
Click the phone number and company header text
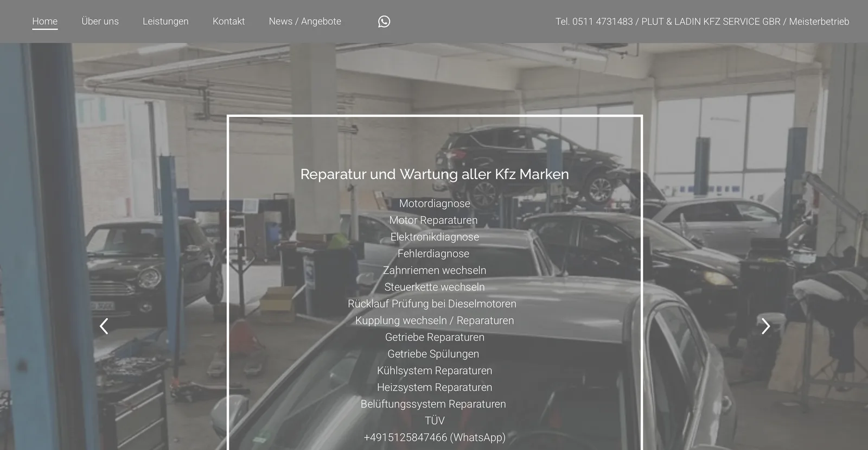[x=702, y=22]
